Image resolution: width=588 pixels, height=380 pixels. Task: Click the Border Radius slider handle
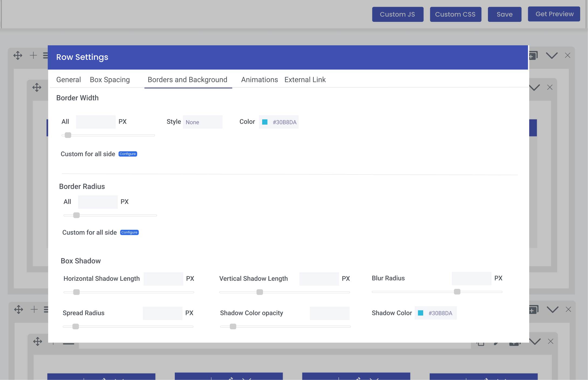tap(77, 215)
